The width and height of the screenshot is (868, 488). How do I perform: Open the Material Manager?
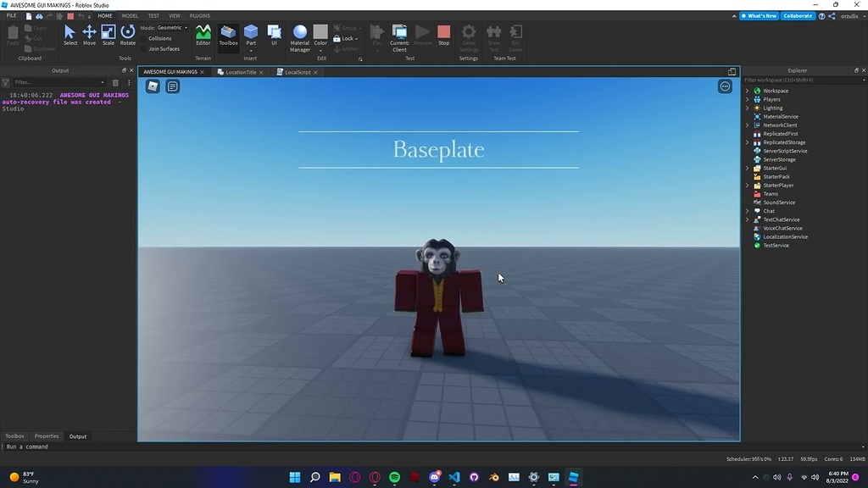click(299, 35)
